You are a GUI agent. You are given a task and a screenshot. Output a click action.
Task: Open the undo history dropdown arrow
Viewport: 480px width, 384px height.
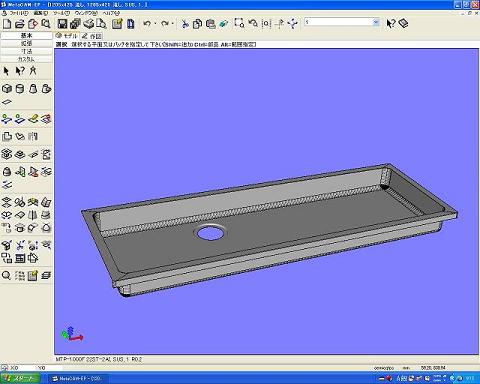click(x=155, y=24)
